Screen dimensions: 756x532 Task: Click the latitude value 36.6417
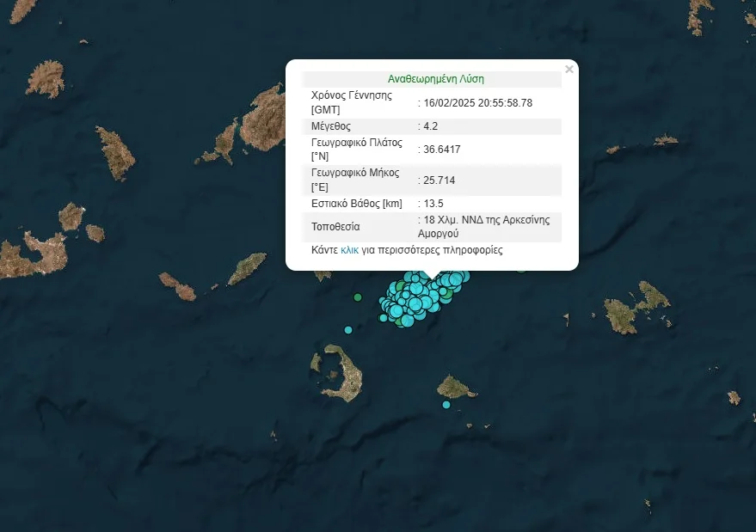[442, 150]
